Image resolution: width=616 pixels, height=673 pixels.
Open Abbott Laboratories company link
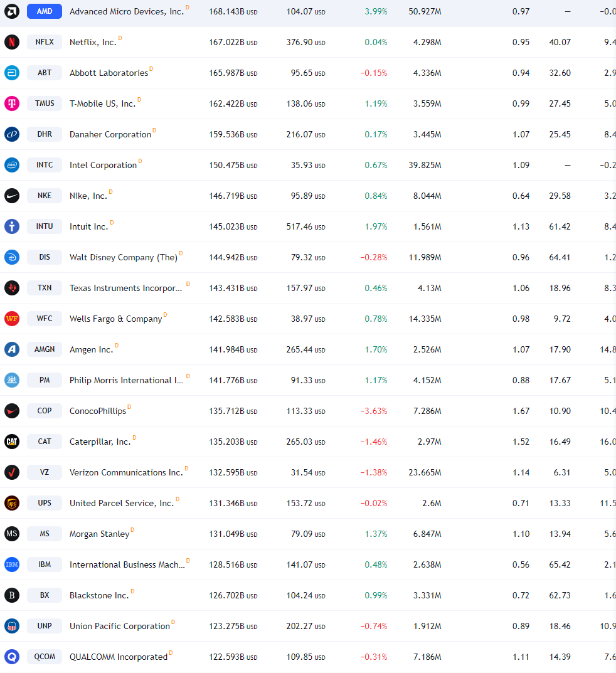[109, 73]
